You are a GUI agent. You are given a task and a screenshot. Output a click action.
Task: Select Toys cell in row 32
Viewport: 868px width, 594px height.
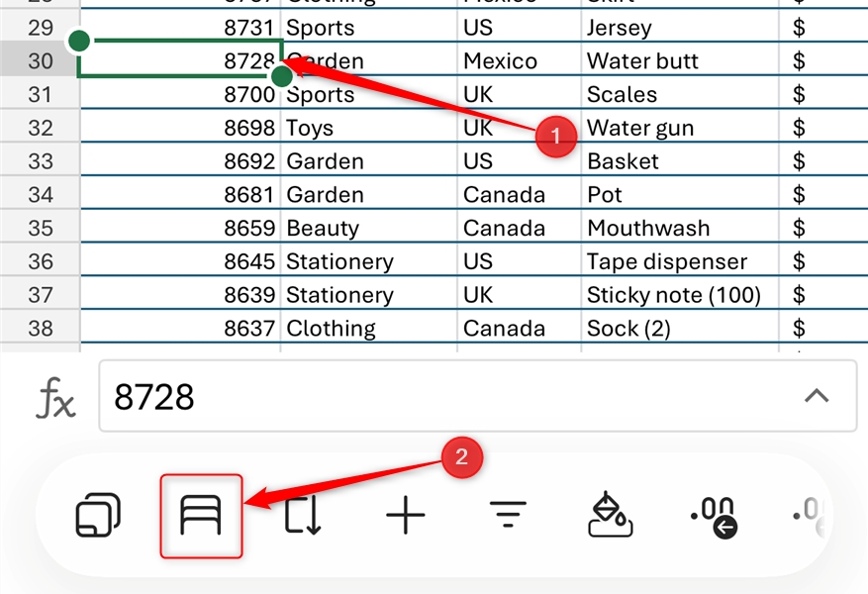coord(369,128)
